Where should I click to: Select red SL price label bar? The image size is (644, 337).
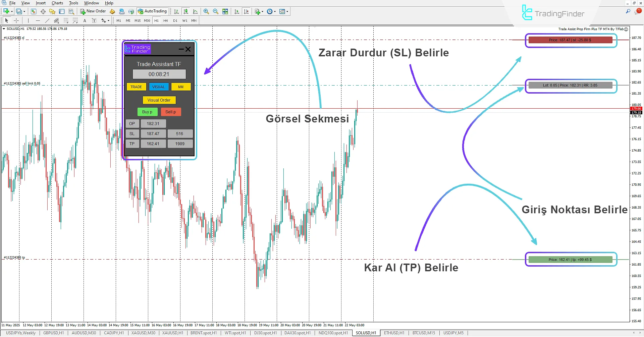pyautogui.click(x=570, y=40)
